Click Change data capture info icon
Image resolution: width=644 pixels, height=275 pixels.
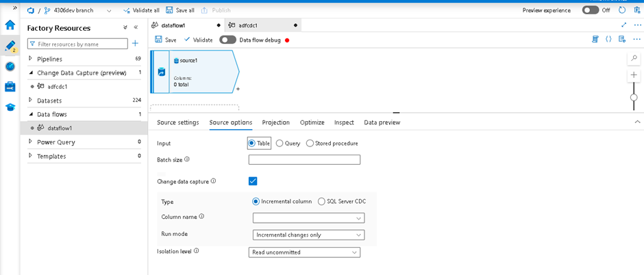point(214,181)
